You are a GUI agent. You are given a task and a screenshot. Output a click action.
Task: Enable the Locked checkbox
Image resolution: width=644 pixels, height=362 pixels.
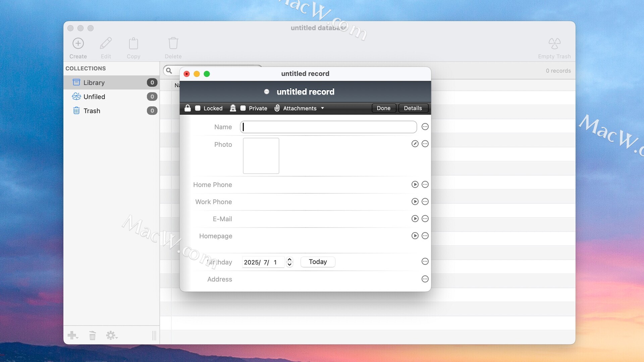[198, 108]
